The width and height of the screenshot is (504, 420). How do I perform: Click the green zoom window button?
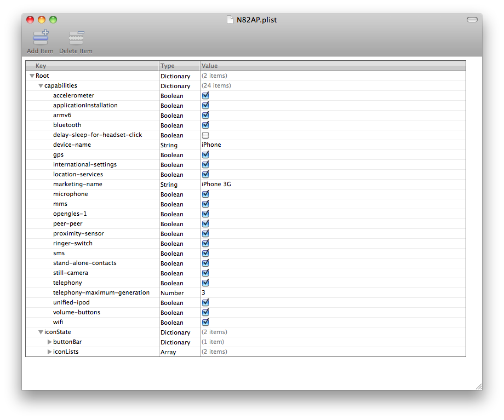coord(53,20)
